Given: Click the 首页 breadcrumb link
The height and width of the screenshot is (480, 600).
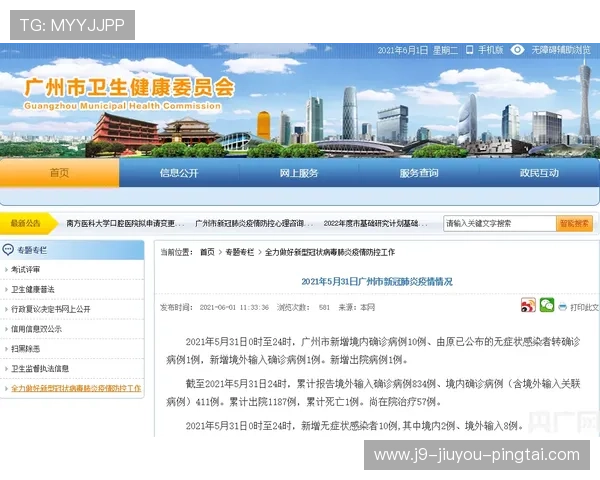Looking at the screenshot, I should pos(207,252).
